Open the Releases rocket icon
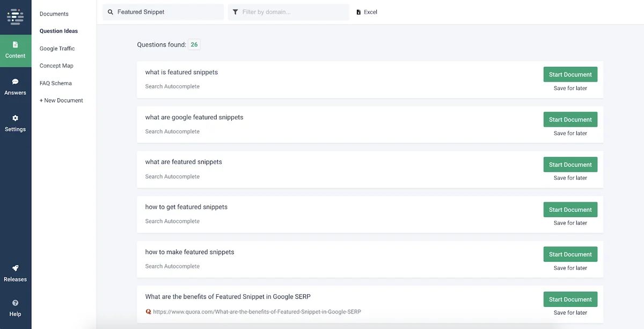Image resolution: width=644 pixels, height=329 pixels. pos(16,268)
